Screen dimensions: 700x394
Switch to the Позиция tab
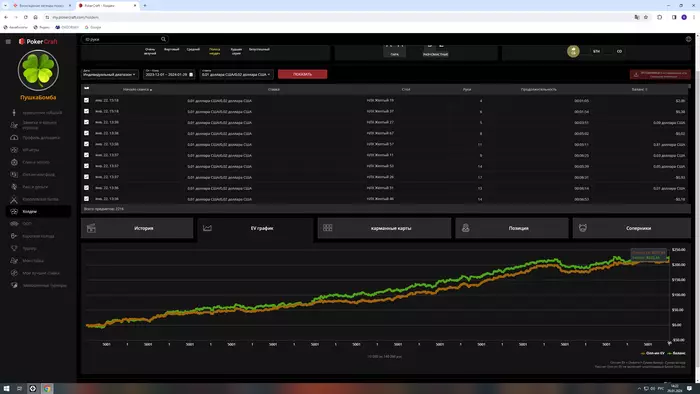(x=512, y=228)
